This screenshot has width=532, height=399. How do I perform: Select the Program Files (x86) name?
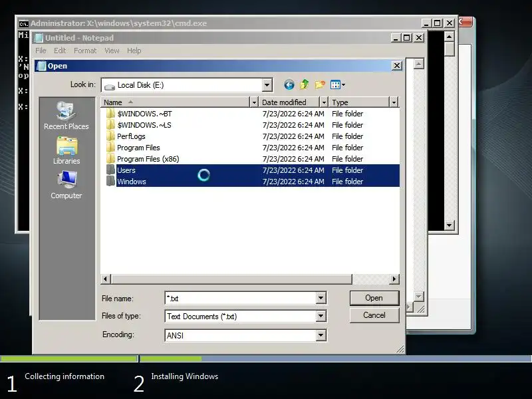click(x=148, y=159)
